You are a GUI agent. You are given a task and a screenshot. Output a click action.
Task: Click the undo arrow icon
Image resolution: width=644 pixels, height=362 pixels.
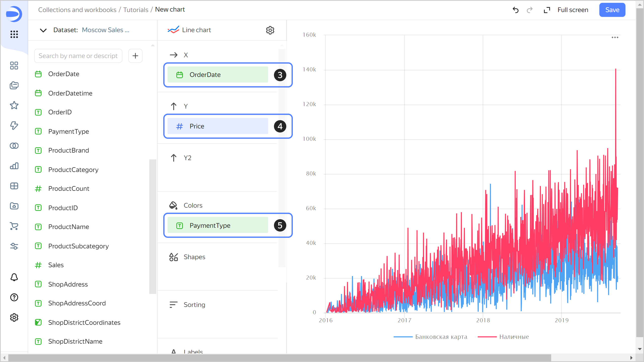515,10
